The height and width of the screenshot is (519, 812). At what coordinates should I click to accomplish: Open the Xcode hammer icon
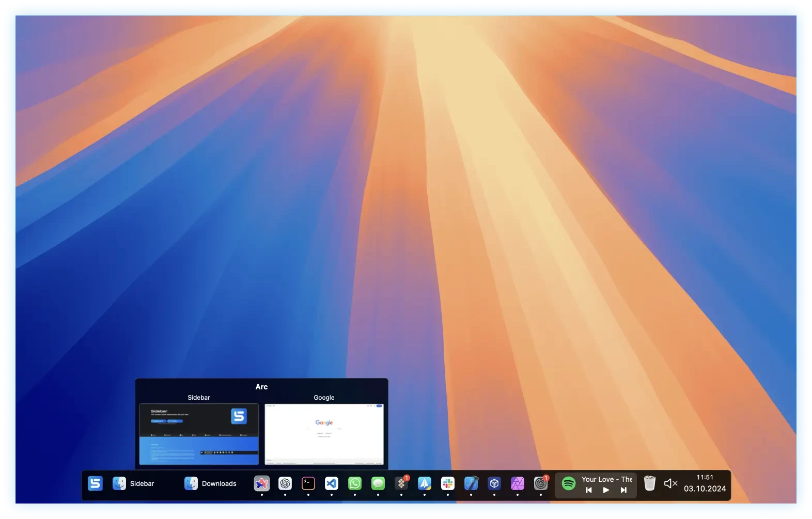[x=471, y=483]
